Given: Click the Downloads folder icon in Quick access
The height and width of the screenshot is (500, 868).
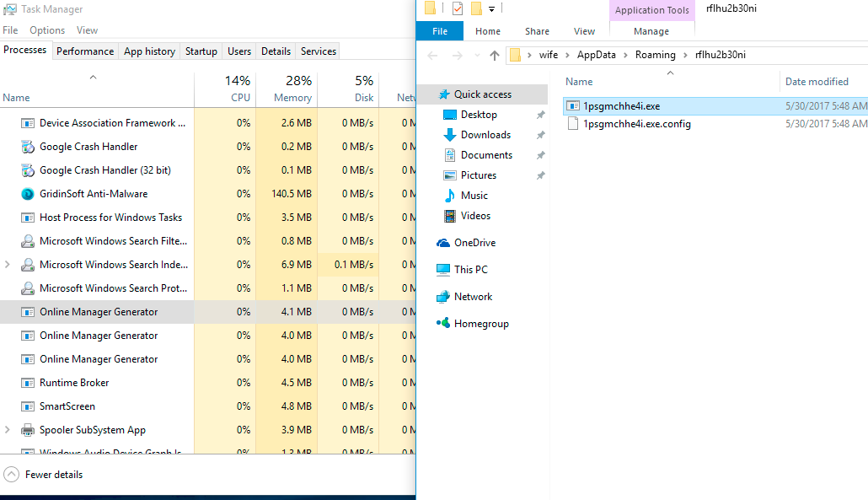Looking at the screenshot, I should (x=450, y=135).
